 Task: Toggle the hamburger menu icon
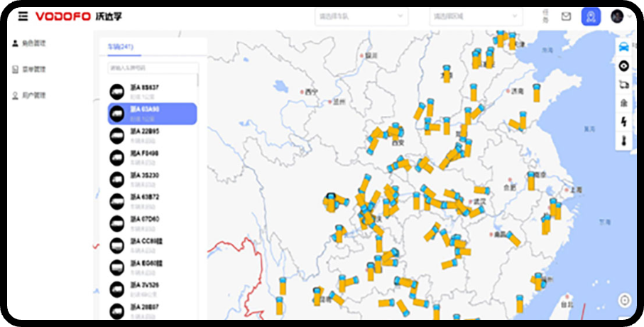tap(23, 16)
